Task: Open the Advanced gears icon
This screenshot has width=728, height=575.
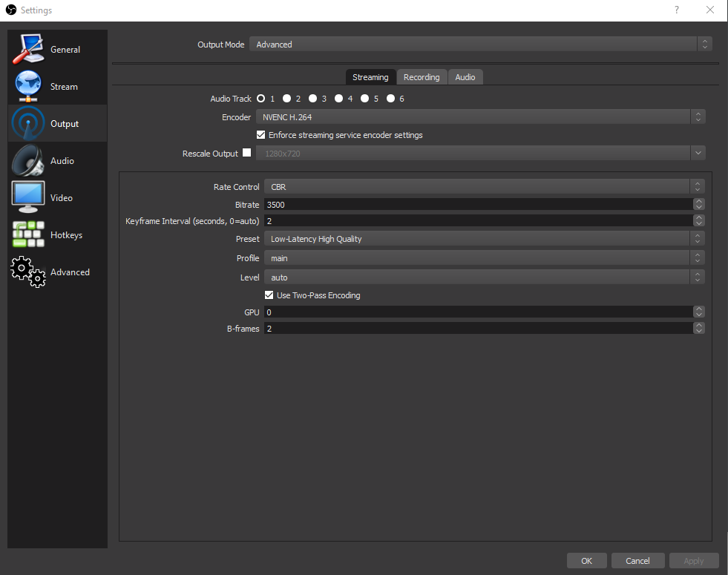Action: click(x=28, y=272)
